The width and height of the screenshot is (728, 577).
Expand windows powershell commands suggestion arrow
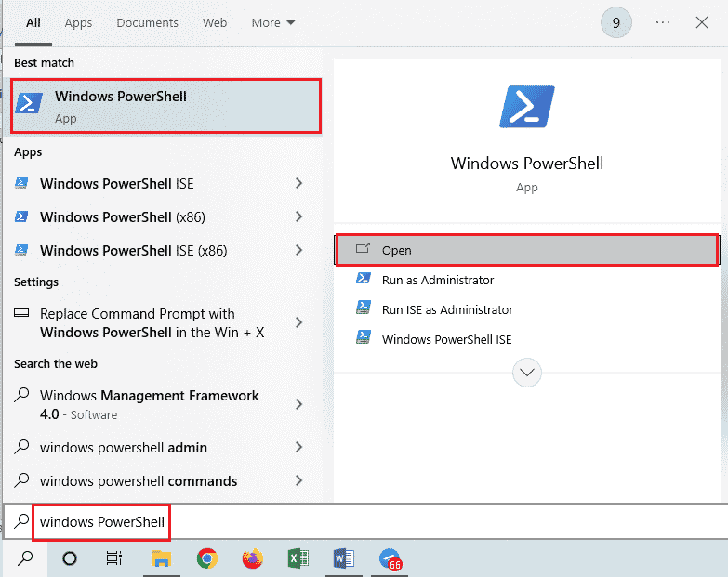tap(299, 480)
